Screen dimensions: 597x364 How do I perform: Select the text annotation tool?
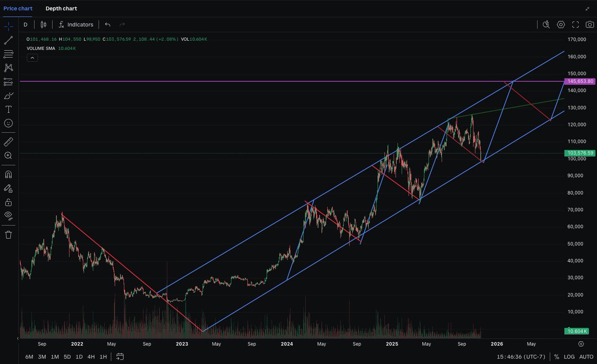pos(8,109)
